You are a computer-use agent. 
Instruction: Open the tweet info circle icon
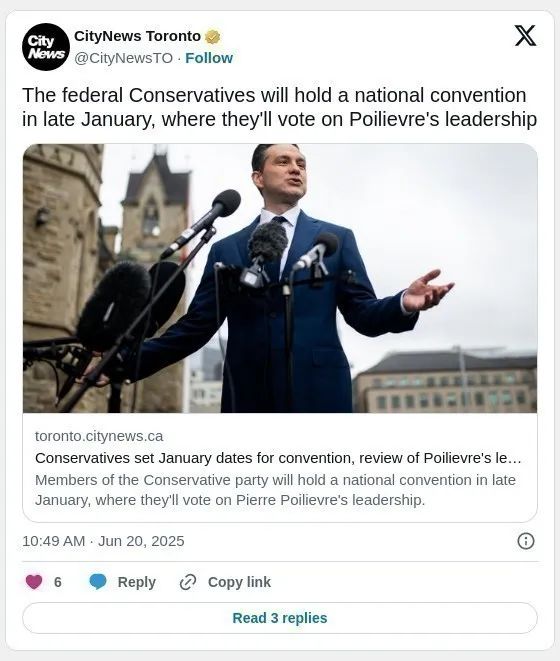point(526,541)
